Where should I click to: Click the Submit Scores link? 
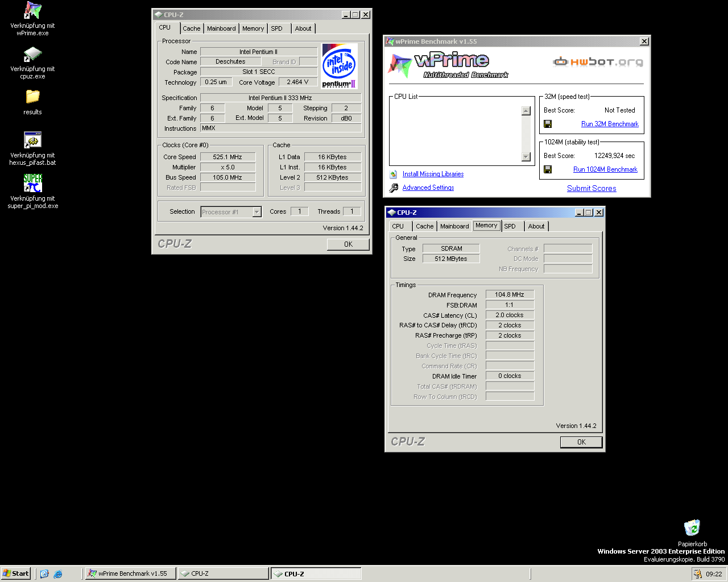[591, 189]
